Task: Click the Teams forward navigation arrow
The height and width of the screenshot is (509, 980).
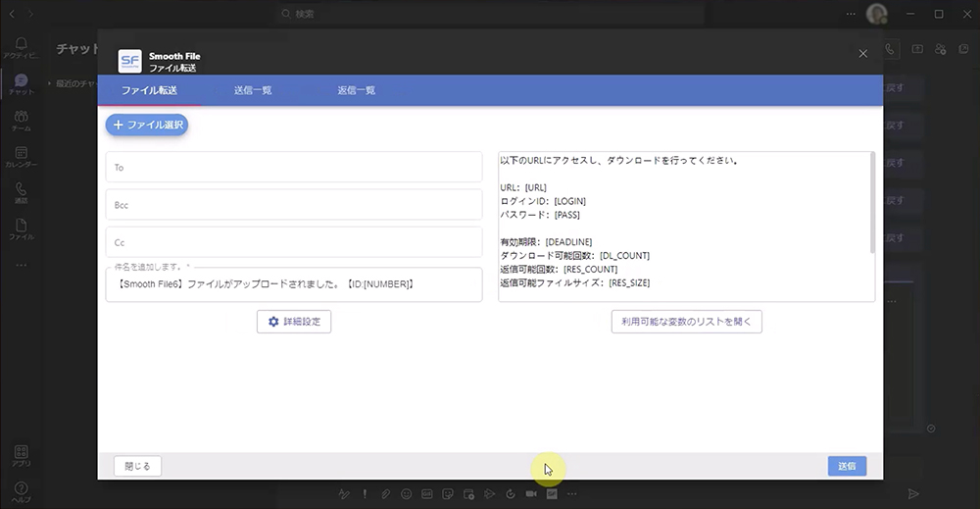Action: [x=30, y=14]
